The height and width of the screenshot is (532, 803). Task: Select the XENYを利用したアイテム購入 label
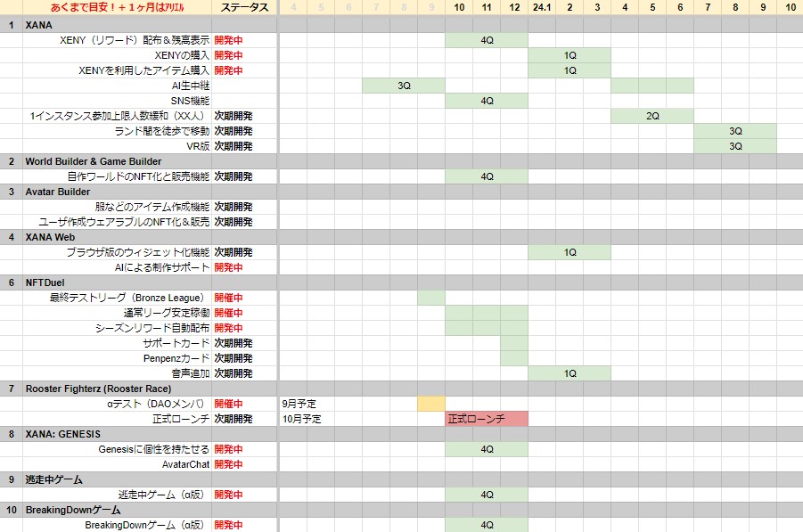[x=143, y=70]
